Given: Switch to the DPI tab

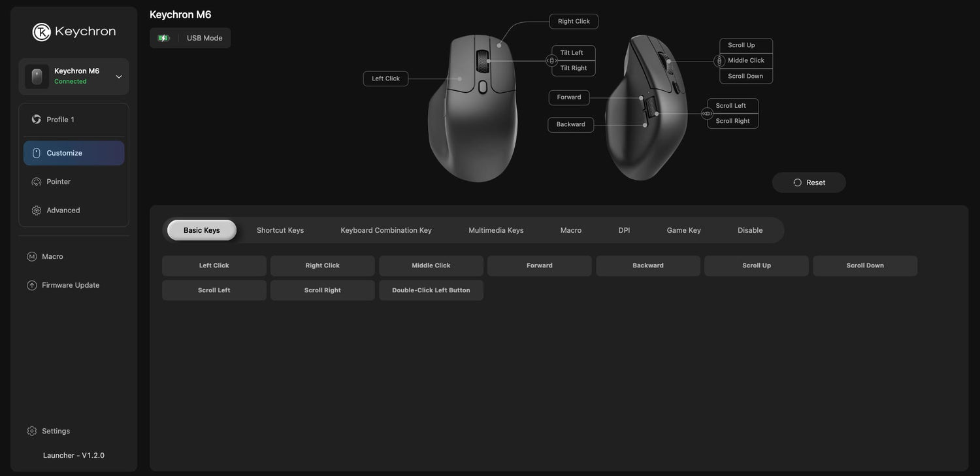Looking at the screenshot, I should pos(624,230).
